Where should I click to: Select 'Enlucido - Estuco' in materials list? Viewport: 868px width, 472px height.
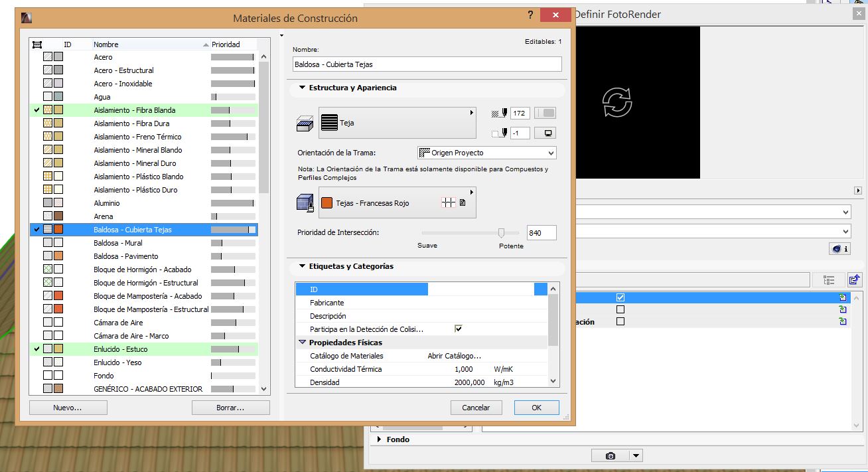point(121,349)
